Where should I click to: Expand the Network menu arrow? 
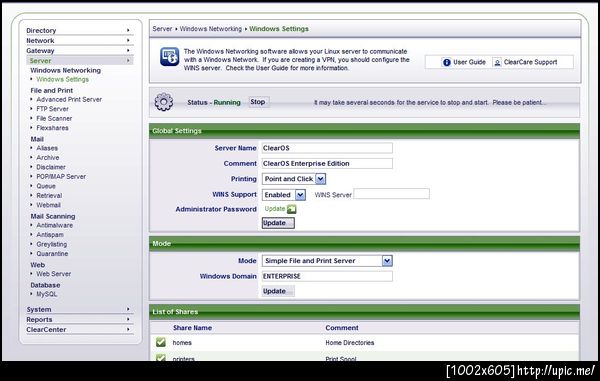128,40
